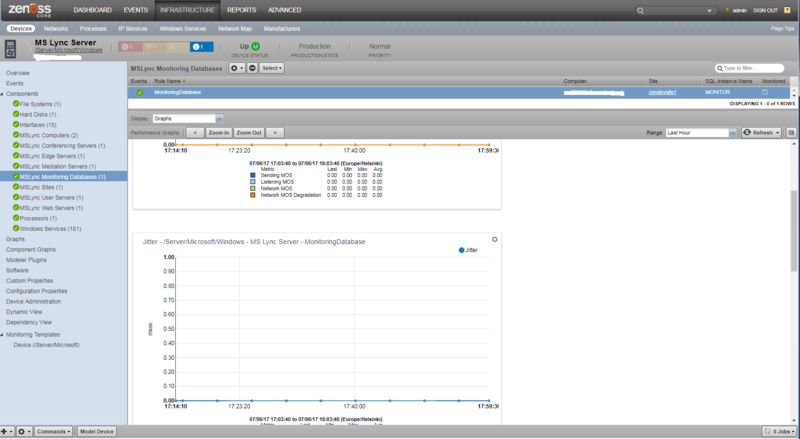
Task: Open Component Graphs in the sidebar
Action: (31, 250)
